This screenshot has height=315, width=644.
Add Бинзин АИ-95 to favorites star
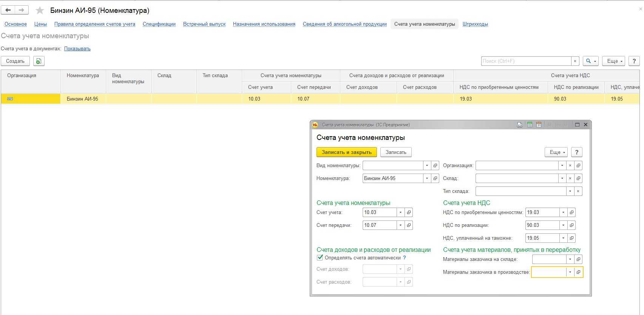40,11
